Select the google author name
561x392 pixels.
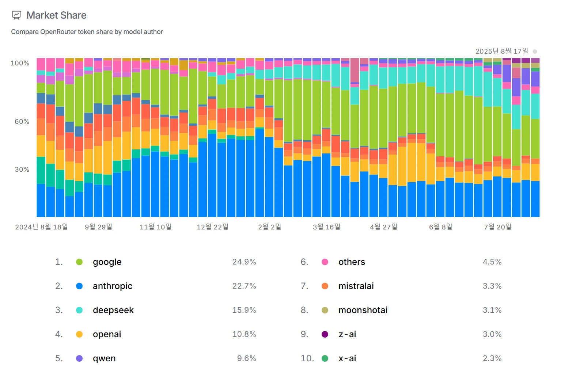pyautogui.click(x=107, y=262)
